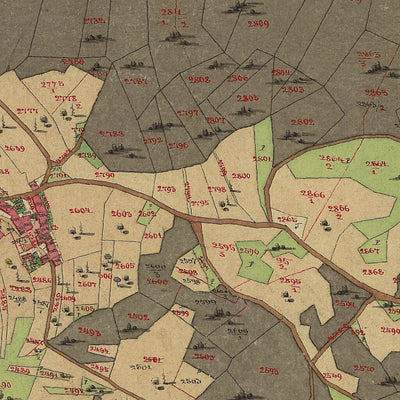The height and width of the screenshot is (400, 400).
Task: Select the green parcel labeled 2867
Action: [369, 251]
